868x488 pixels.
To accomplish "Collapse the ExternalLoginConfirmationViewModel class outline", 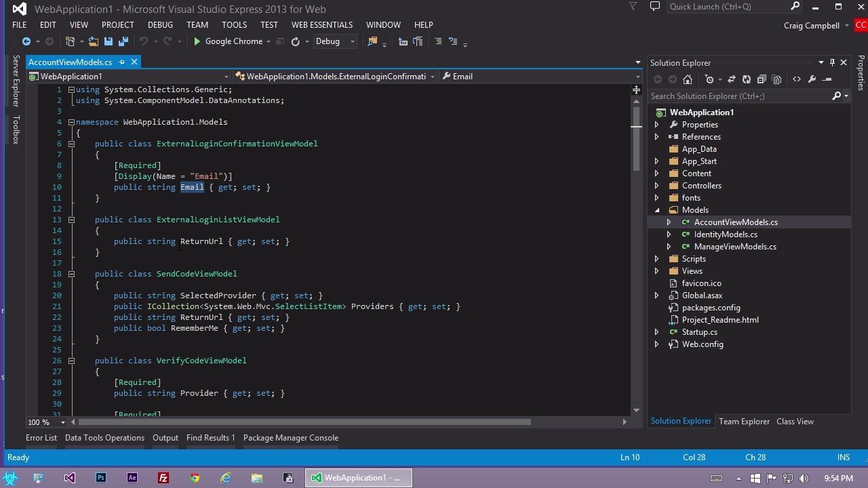I will pos(71,144).
